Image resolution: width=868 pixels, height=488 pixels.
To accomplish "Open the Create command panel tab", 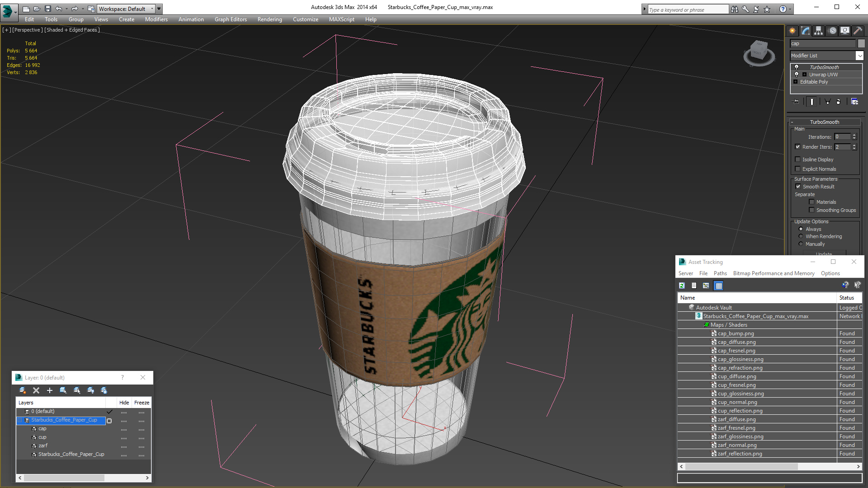I will coord(793,31).
